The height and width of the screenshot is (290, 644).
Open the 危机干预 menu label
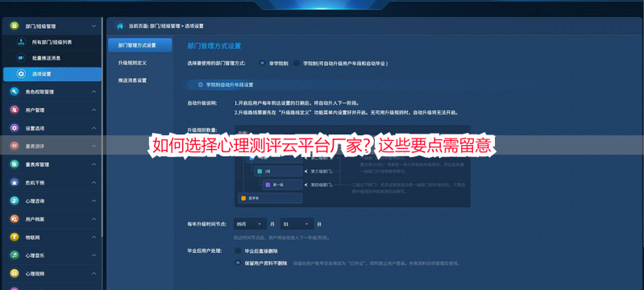click(35, 182)
